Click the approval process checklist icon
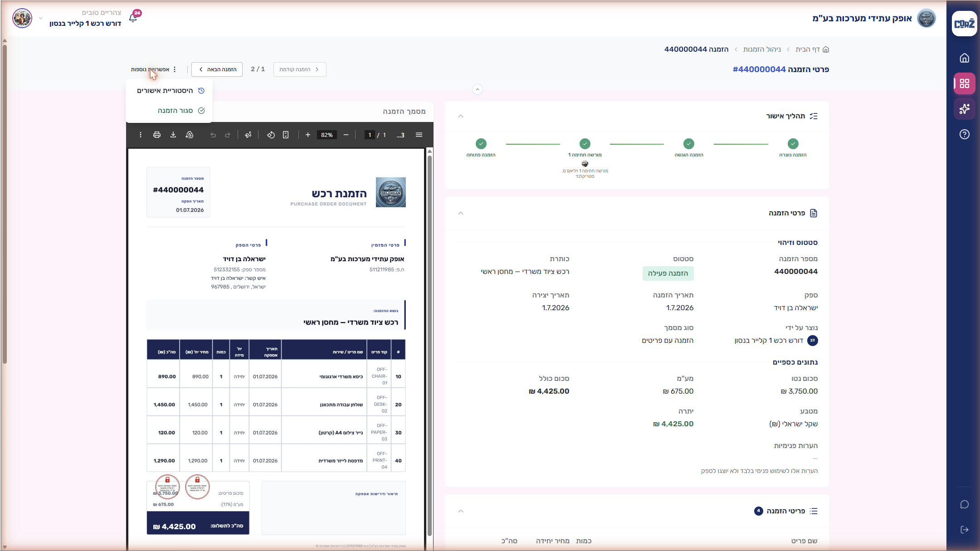Viewport: 980px width, 551px height. [814, 116]
